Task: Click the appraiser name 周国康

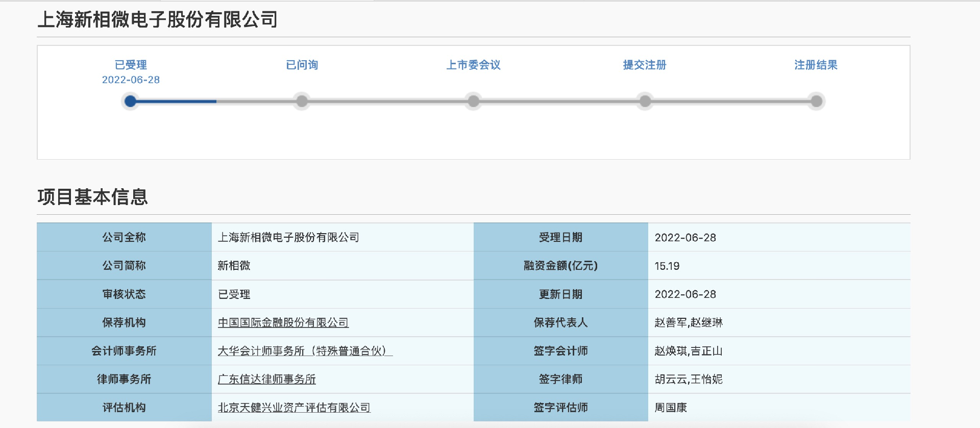Action: point(671,408)
